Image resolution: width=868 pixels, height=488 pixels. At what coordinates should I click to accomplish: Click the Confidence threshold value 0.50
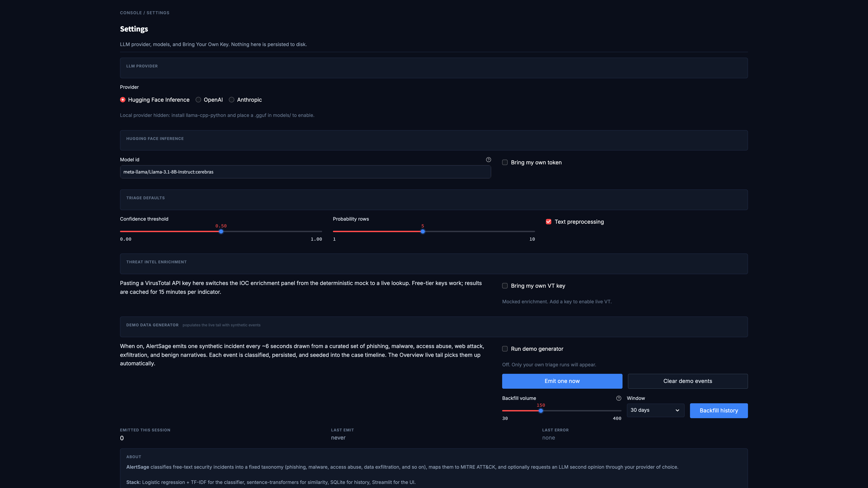[221, 226]
